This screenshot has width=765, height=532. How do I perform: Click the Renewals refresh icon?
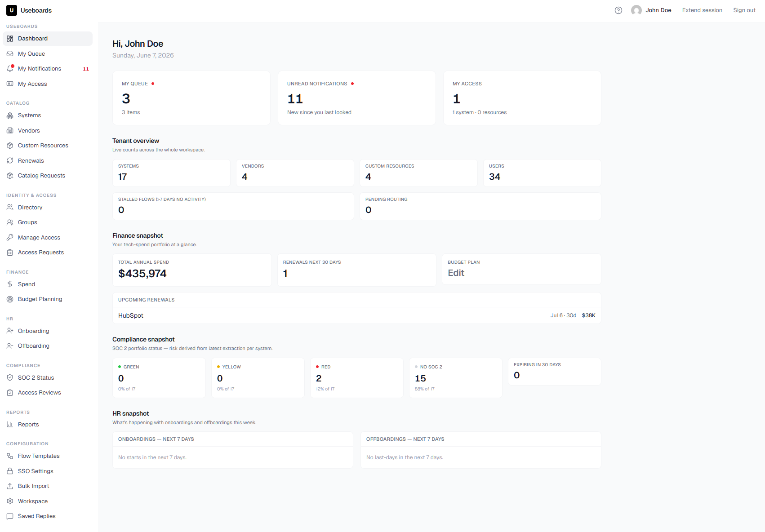coord(10,161)
